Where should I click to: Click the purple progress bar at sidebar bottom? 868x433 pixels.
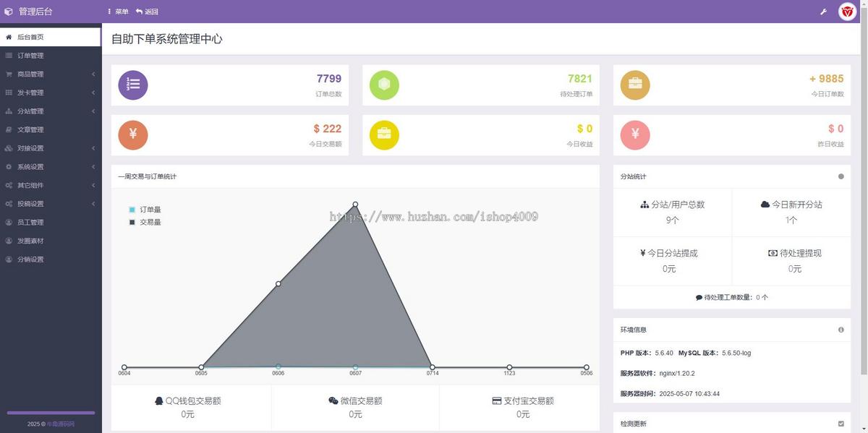pos(51,413)
